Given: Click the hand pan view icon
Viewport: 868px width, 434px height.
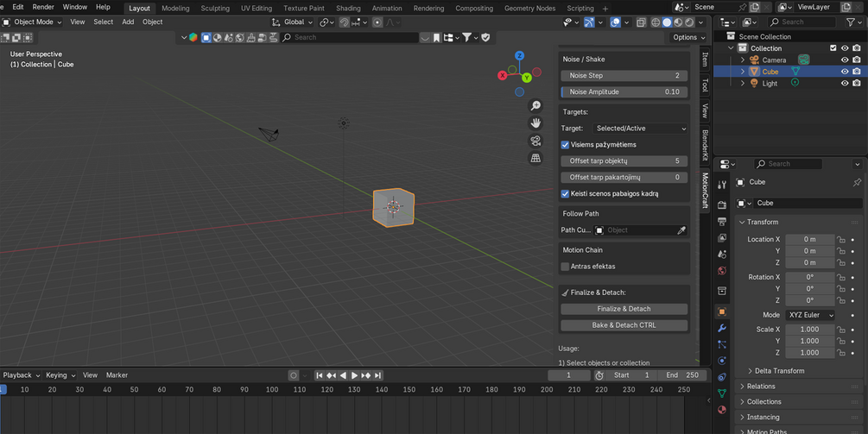Looking at the screenshot, I should (535, 123).
